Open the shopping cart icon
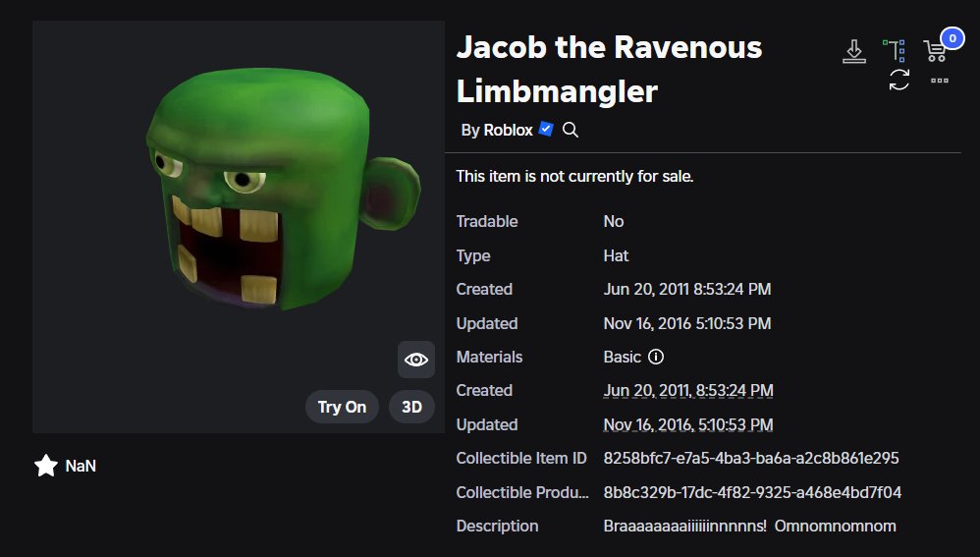The height and width of the screenshot is (557, 980). point(935,51)
